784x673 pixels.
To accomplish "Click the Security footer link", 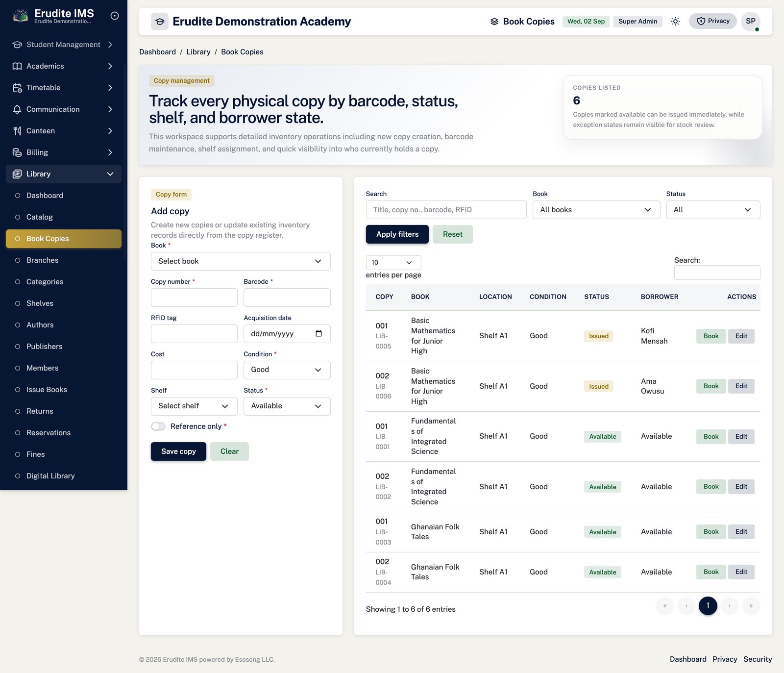I will pos(758,659).
